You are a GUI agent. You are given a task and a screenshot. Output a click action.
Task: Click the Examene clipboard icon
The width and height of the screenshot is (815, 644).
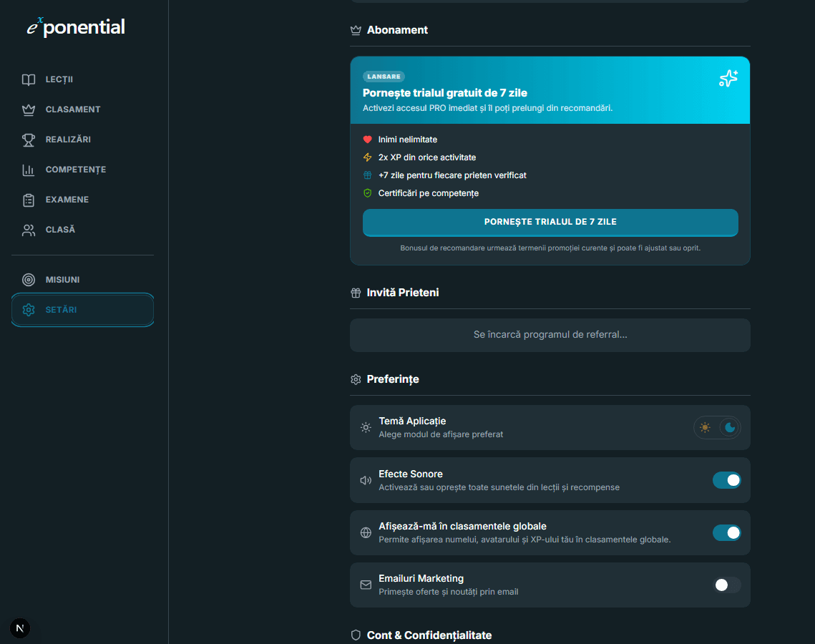pyautogui.click(x=29, y=200)
